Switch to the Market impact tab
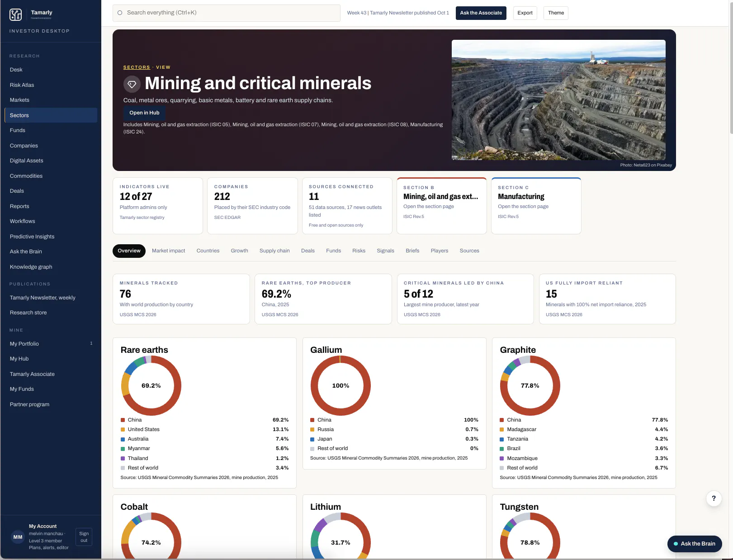Screen dimensions: 733x560 169,251
